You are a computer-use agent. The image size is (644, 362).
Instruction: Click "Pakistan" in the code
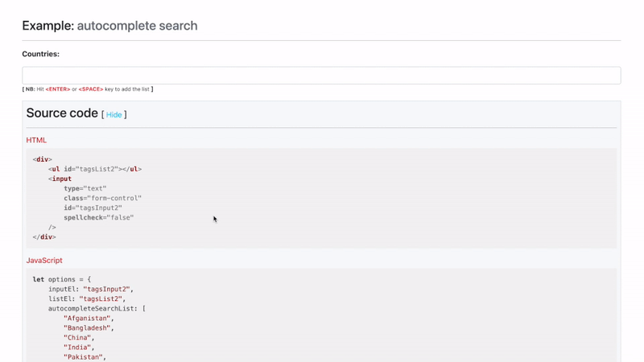(x=83, y=357)
